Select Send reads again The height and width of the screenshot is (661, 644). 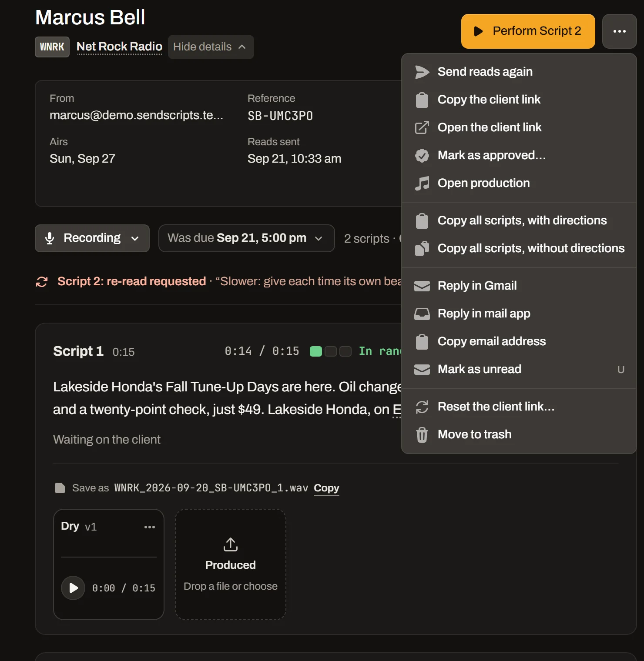tap(519, 72)
